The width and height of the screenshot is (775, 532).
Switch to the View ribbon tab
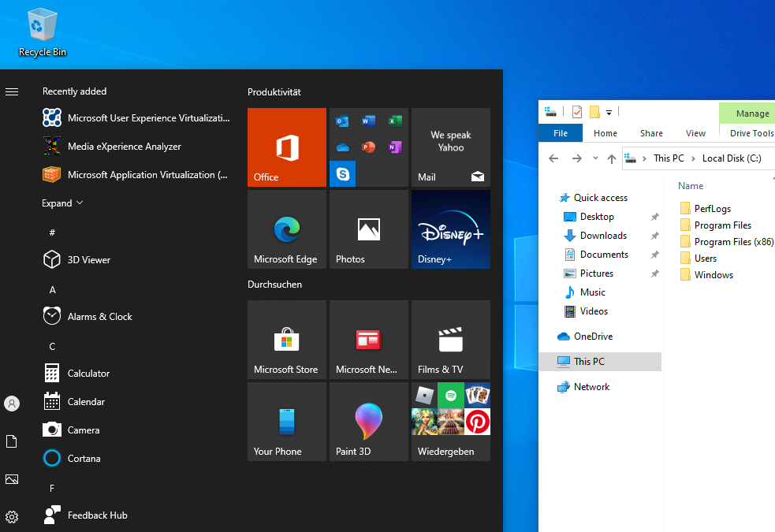(695, 133)
